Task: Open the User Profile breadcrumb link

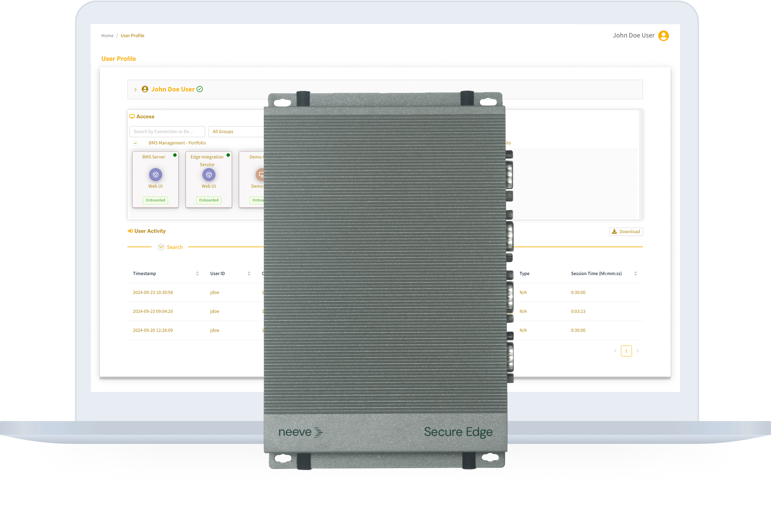Action: (132, 36)
